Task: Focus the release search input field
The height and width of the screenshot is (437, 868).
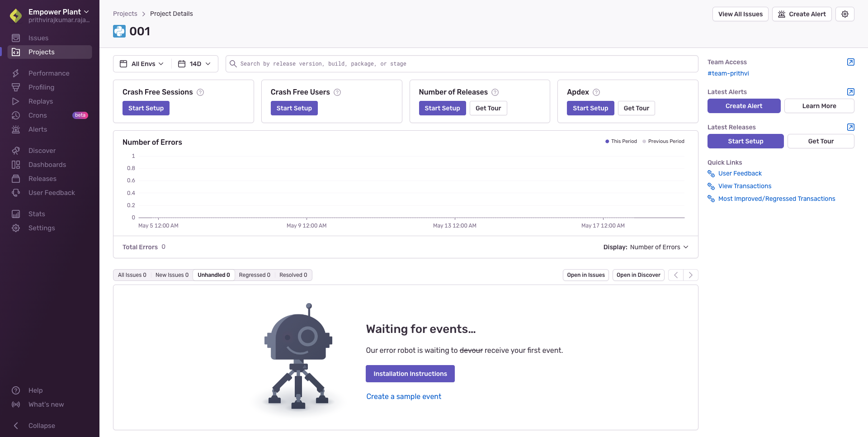Action: point(462,64)
